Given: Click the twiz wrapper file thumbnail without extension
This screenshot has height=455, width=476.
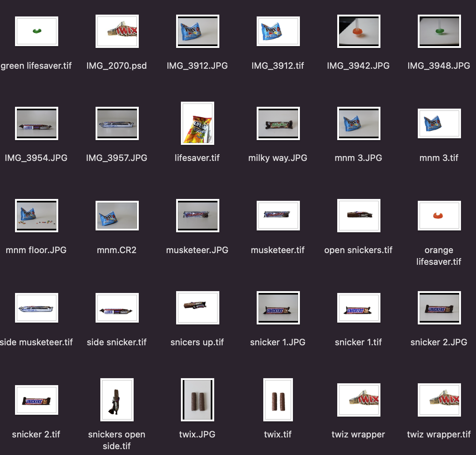Looking at the screenshot, I should pyautogui.click(x=359, y=400).
